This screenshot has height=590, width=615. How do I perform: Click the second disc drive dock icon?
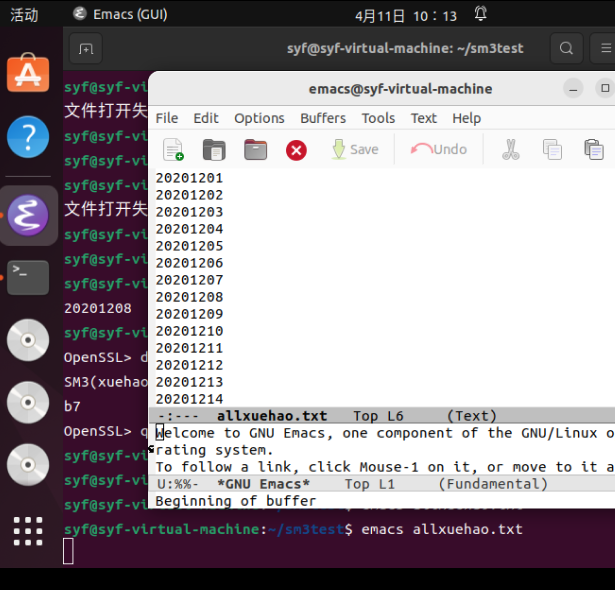tap(28, 402)
